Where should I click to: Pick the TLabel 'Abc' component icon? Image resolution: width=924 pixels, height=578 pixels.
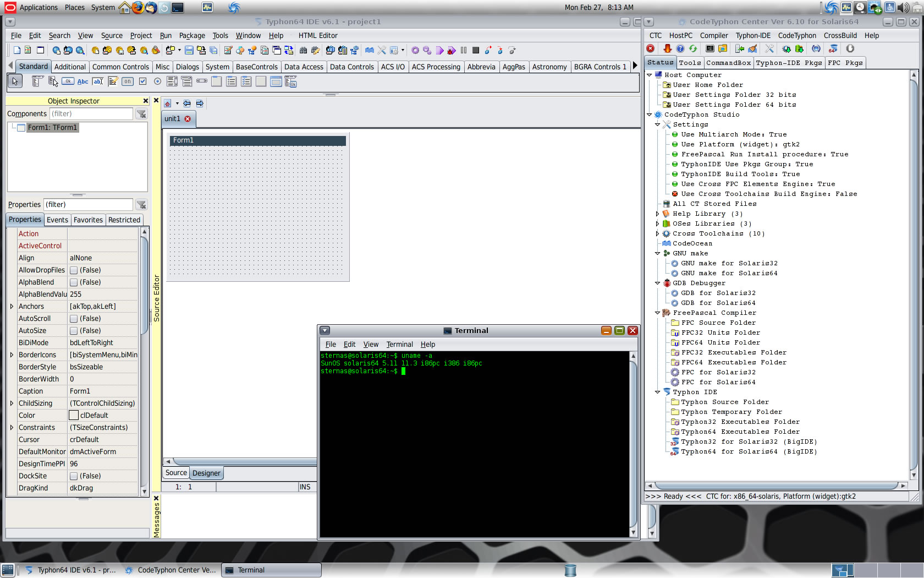82,81
